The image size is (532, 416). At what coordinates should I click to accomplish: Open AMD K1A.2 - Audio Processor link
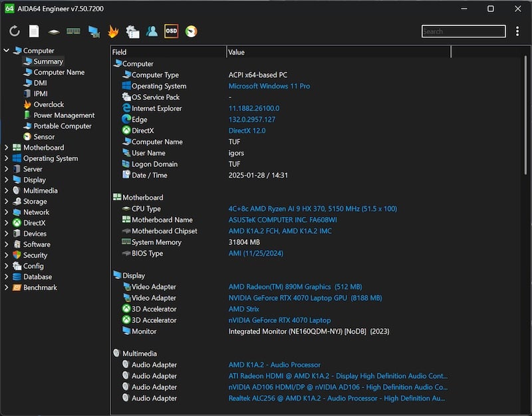click(x=274, y=365)
